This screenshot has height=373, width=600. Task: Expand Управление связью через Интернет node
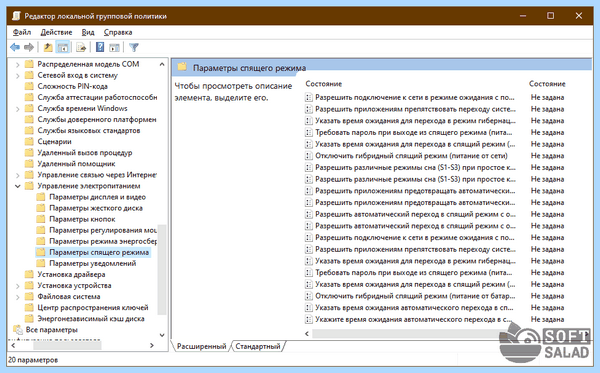click(18, 175)
